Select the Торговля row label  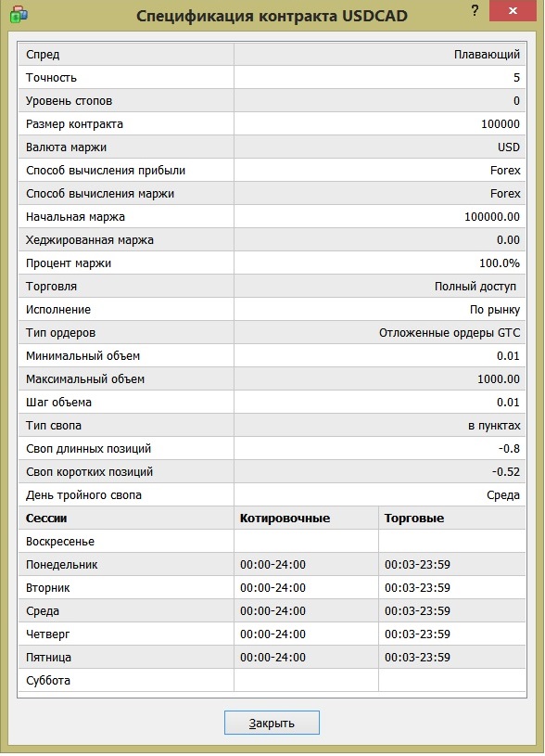pos(52,287)
